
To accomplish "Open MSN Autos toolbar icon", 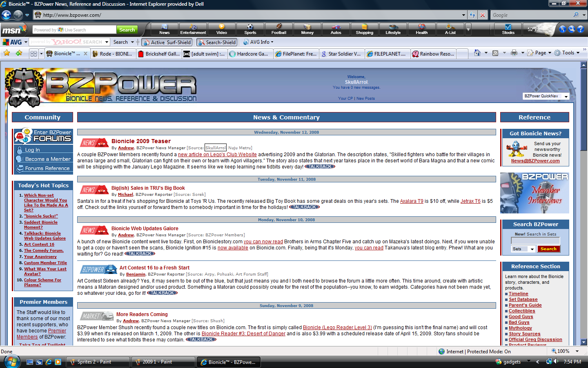I will 336,29.
